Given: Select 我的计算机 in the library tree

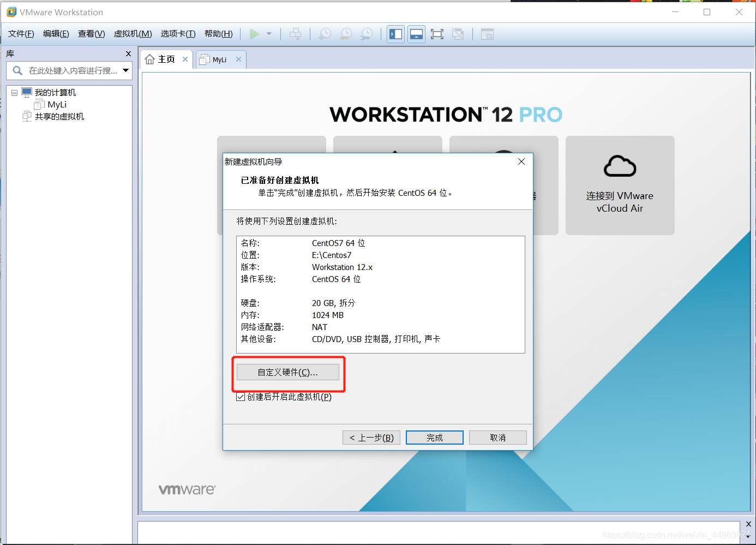Looking at the screenshot, I should [x=55, y=93].
